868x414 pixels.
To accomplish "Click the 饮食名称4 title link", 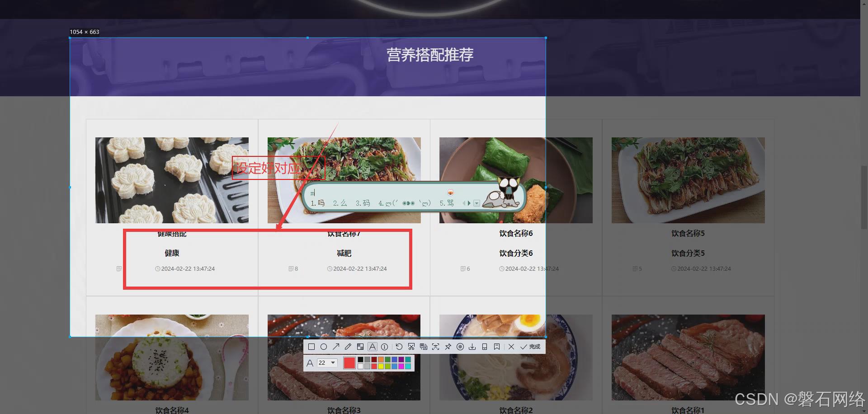I will (x=172, y=410).
